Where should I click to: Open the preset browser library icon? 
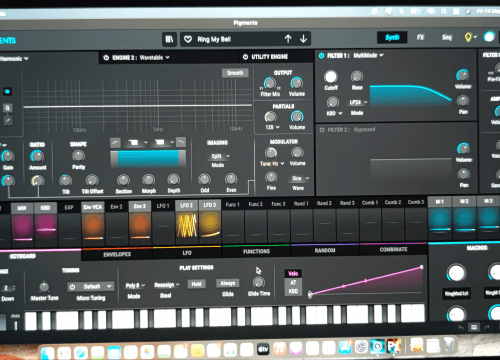pyautogui.click(x=170, y=39)
